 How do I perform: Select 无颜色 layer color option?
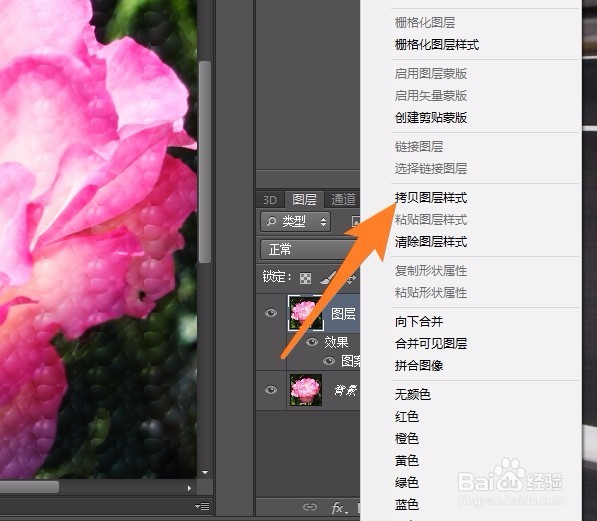(x=413, y=394)
